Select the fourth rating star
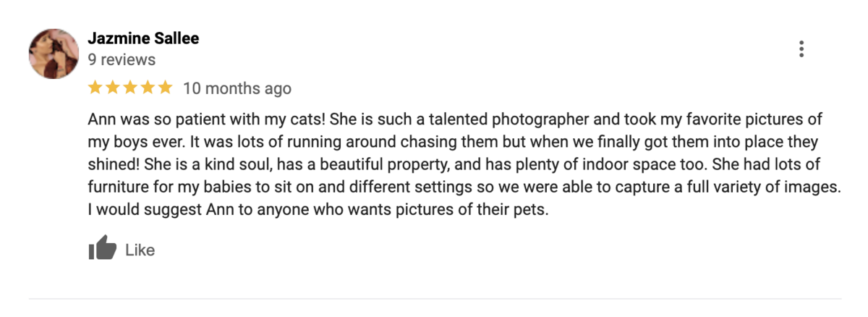The height and width of the screenshot is (317, 868). click(x=148, y=88)
